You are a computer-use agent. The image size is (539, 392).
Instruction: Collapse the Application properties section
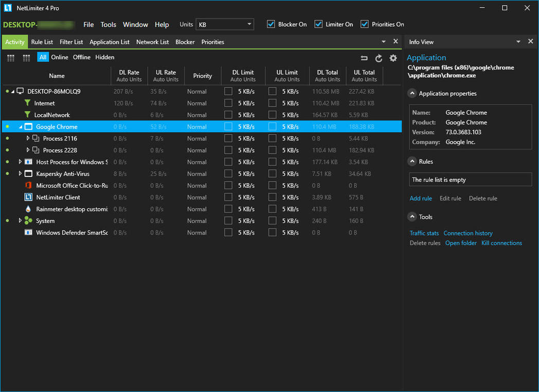(x=412, y=93)
